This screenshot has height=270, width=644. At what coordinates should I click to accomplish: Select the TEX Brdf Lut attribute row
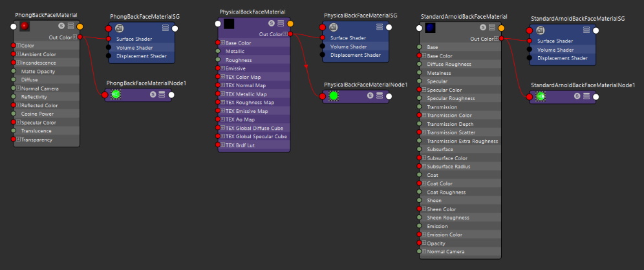click(x=254, y=145)
